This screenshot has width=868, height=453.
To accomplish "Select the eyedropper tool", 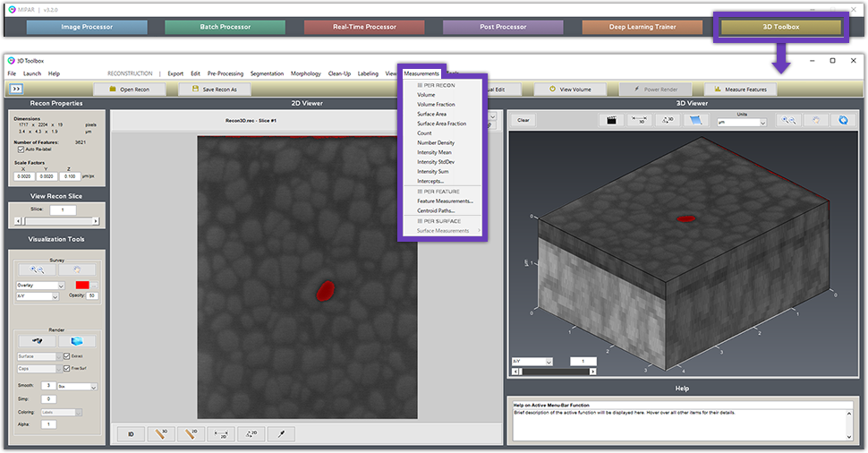I will pos(281,434).
